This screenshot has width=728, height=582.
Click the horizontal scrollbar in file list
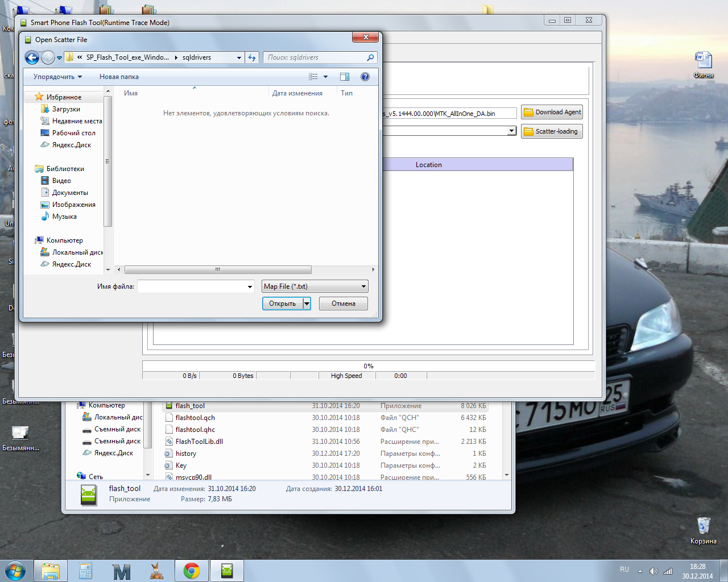point(218,270)
